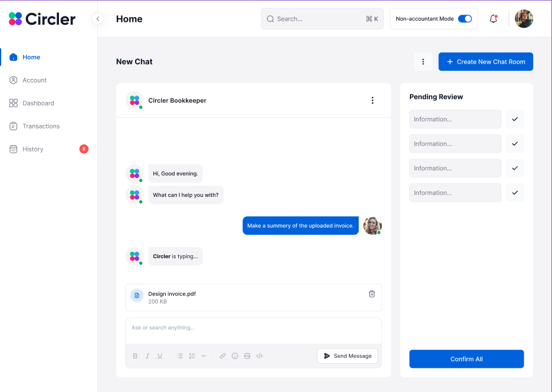Image resolution: width=552 pixels, height=392 pixels.
Task: Collapse the sidebar with the chevron arrow
Action: pyautogui.click(x=97, y=18)
